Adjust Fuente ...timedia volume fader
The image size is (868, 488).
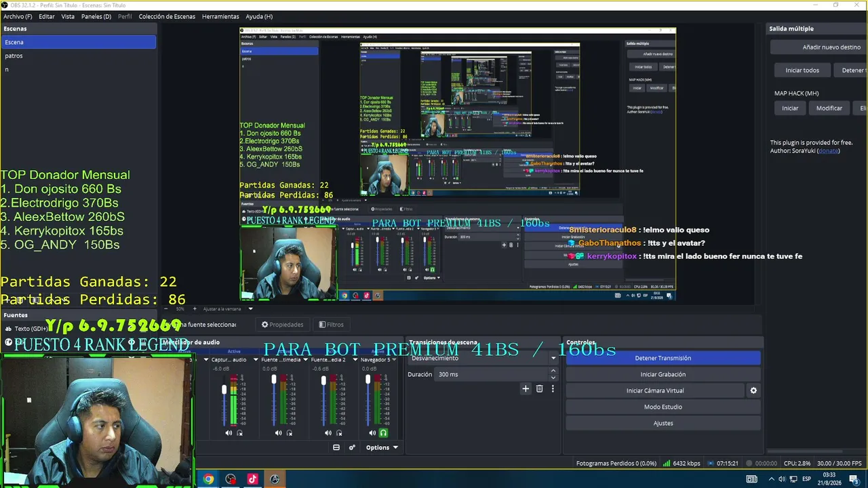point(274,380)
